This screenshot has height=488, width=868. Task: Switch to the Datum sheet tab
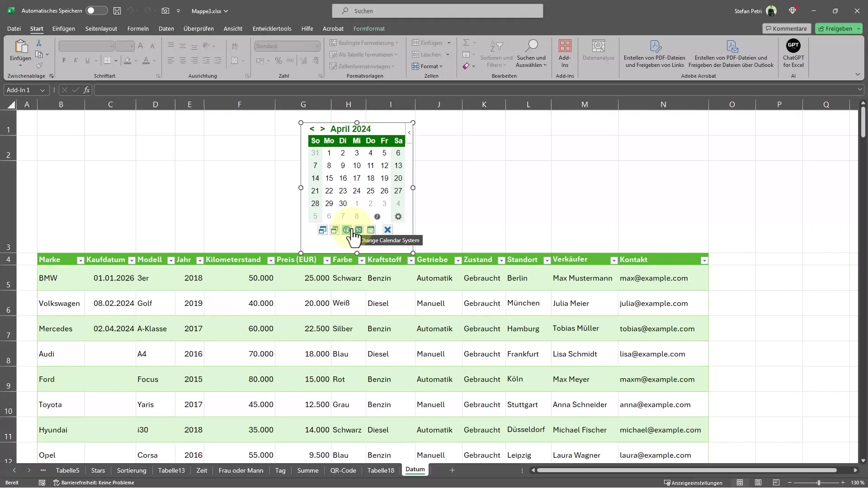(415, 469)
